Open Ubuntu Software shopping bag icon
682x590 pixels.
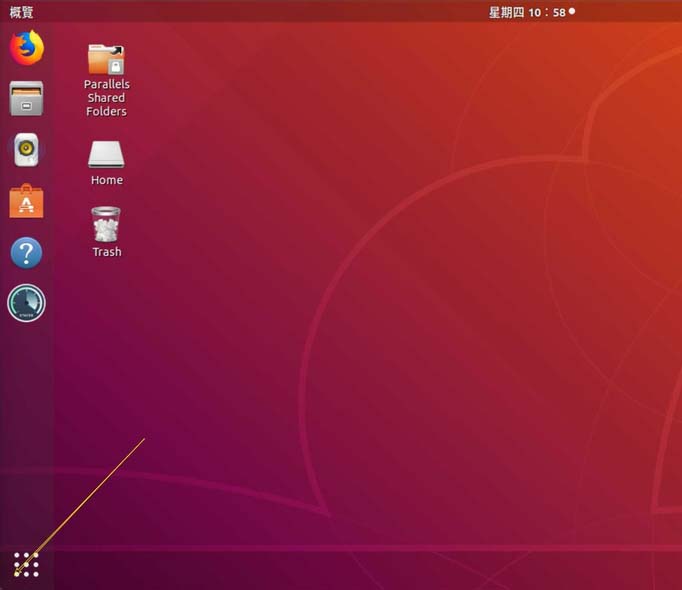27,201
